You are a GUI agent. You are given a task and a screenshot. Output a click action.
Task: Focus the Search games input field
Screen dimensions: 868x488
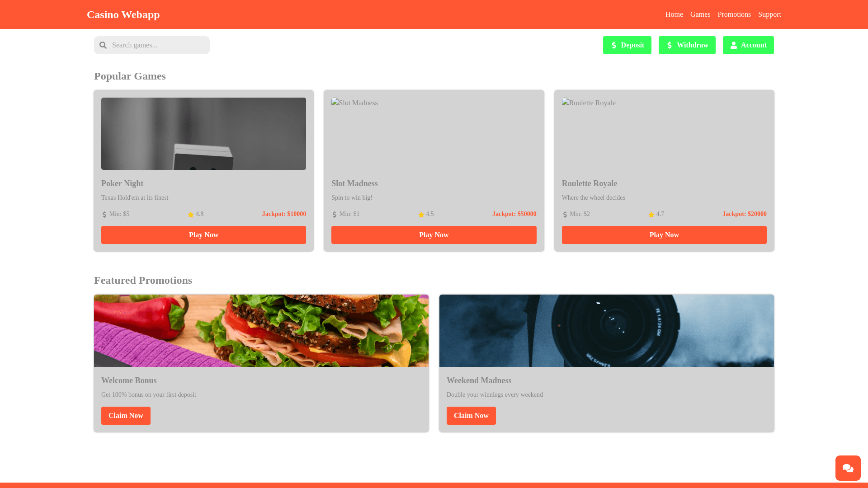(x=158, y=45)
